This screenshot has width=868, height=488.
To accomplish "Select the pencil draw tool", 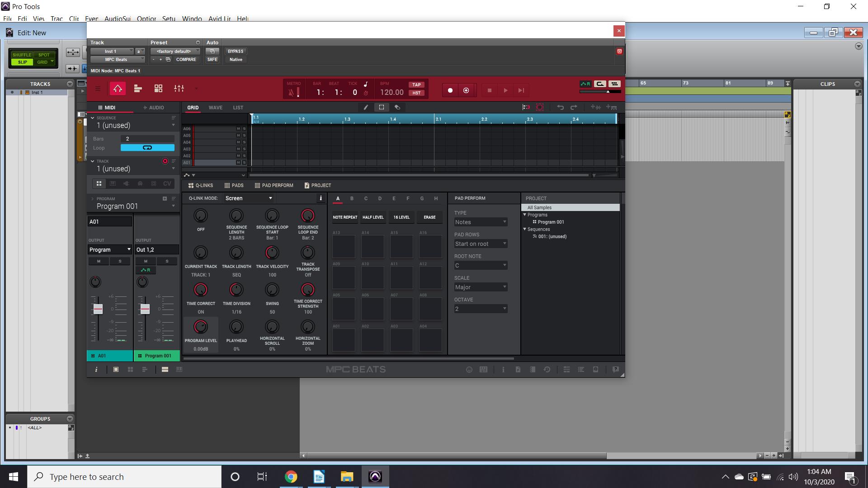I will (x=366, y=108).
